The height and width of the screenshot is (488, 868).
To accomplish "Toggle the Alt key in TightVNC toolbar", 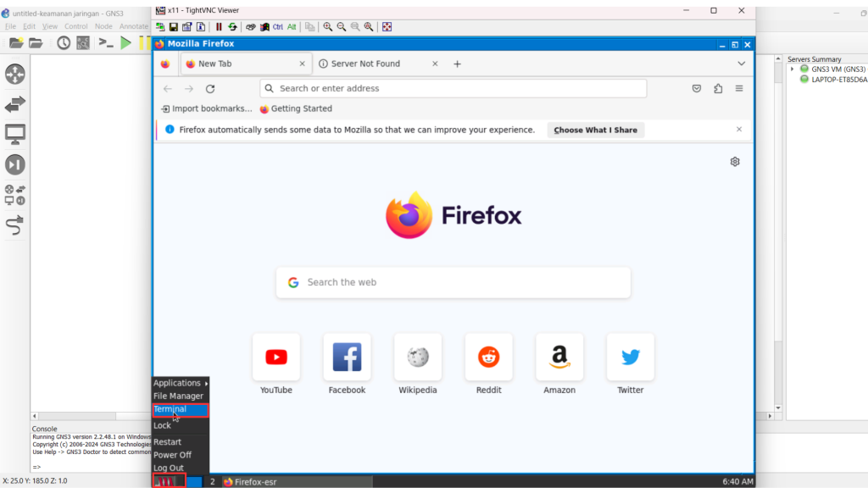I will pyautogui.click(x=292, y=27).
